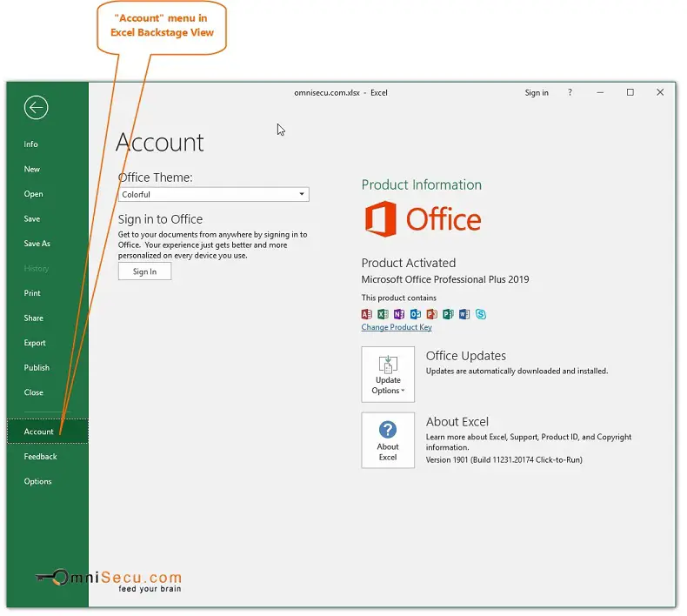The image size is (687, 616).
Task: Maximize the Excel window
Action: tap(630, 92)
